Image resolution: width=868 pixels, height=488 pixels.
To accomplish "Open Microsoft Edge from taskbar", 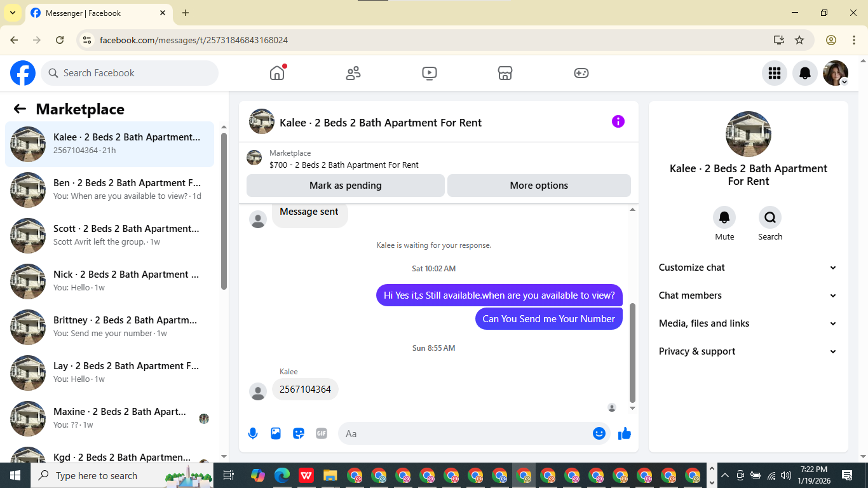I will pyautogui.click(x=281, y=475).
